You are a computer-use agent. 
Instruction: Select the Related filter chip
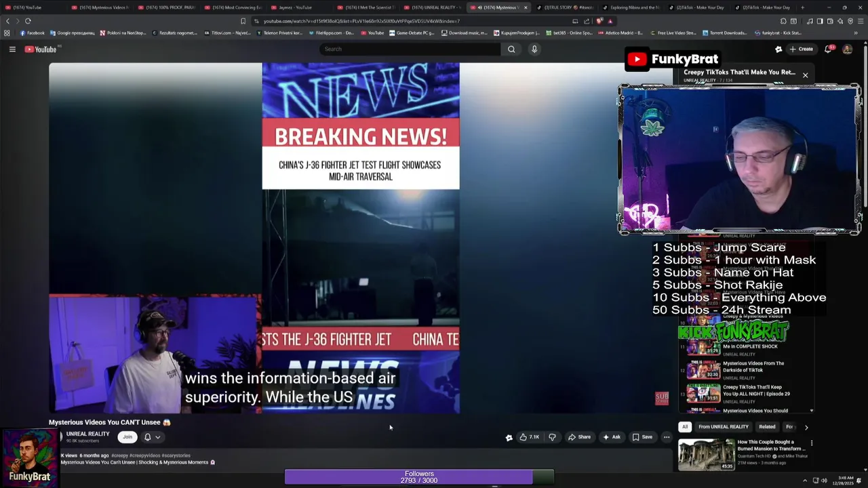coord(767,427)
